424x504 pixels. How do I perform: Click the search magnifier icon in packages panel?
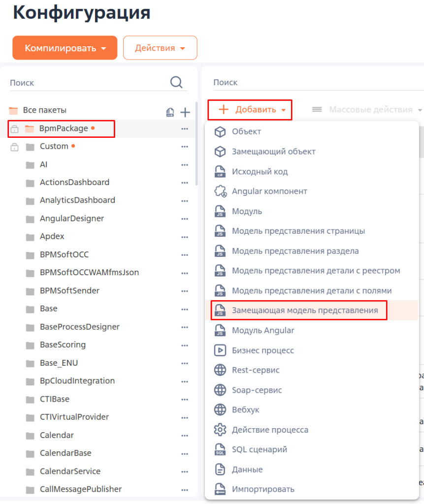(176, 82)
